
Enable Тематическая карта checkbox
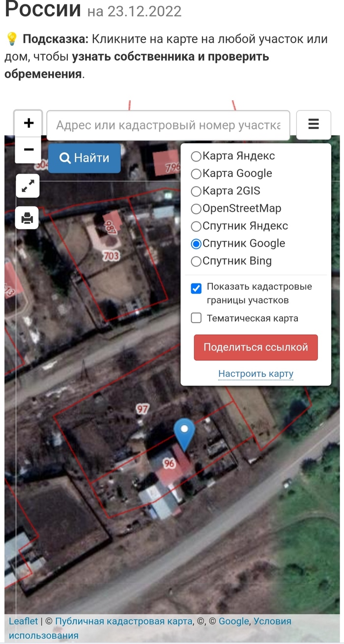[x=196, y=318]
